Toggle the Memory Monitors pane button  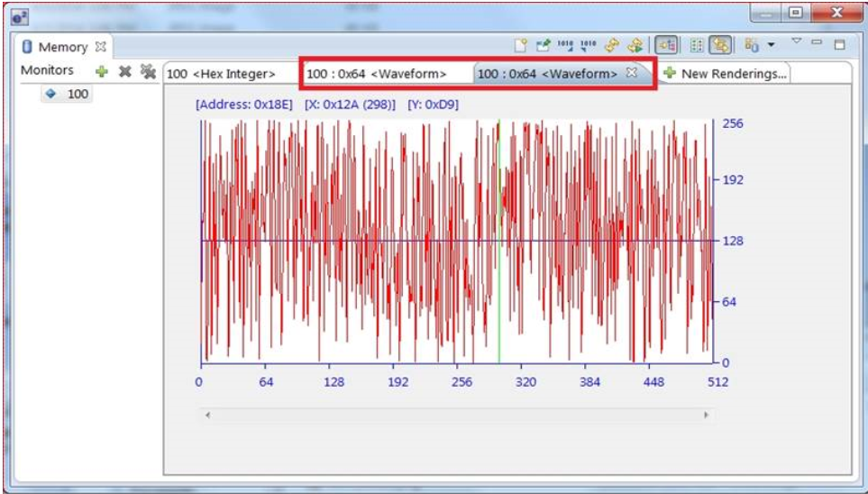tap(666, 45)
